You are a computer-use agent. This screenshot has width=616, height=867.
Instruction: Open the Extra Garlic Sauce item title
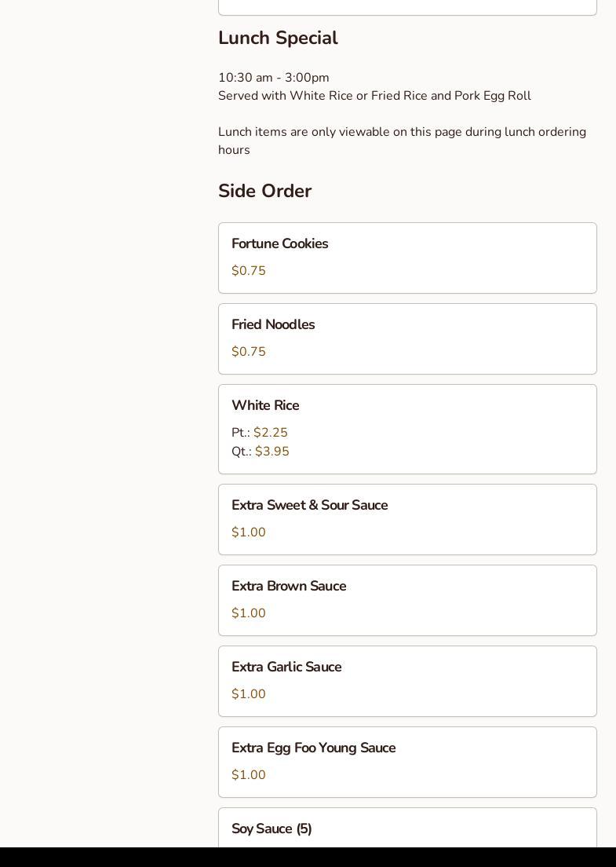click(x=286, y=668)
